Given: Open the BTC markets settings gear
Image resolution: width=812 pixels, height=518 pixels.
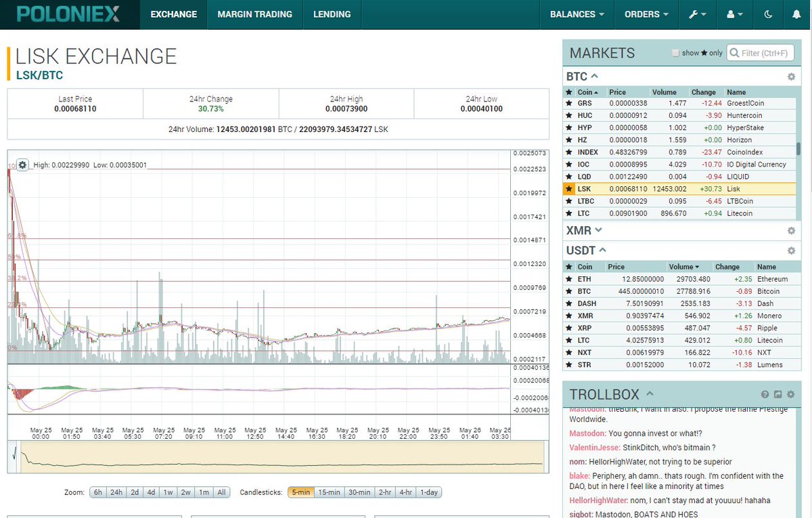Looking at the screenshot, I should 790,77.
